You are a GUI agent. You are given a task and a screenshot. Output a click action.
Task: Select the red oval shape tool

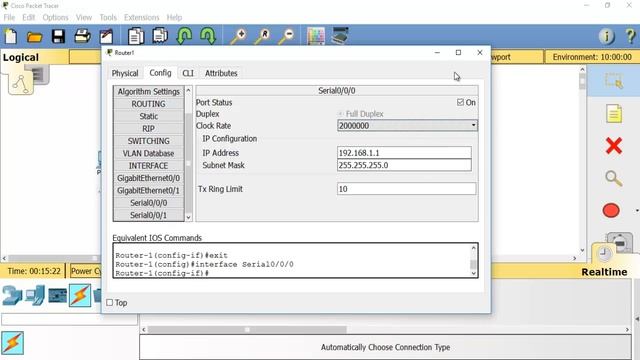coord(611,210)
